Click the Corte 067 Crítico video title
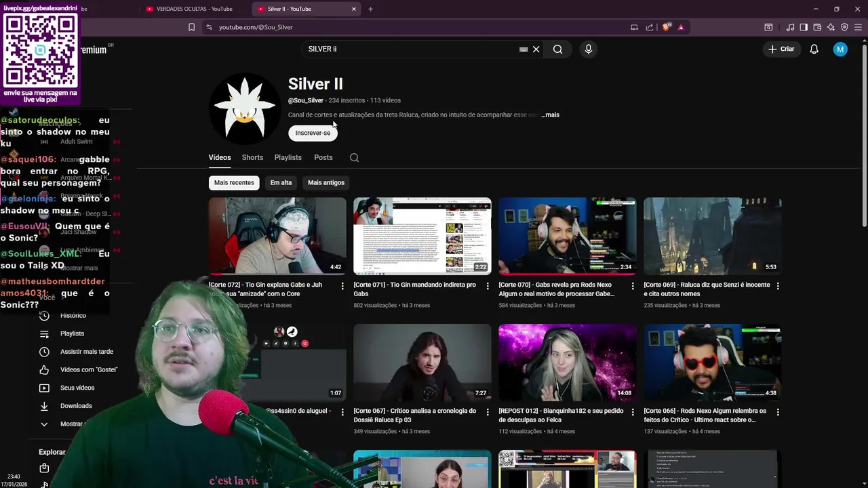The height and width of the screenshot is (488, 868). click(414, 415)
